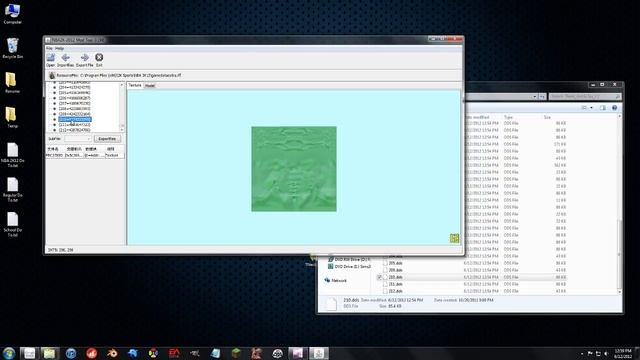This screenshot has height=360, width=640.
Task: Select the NBA 2K12 Do To text file
Action: click(x=13, y=155)
